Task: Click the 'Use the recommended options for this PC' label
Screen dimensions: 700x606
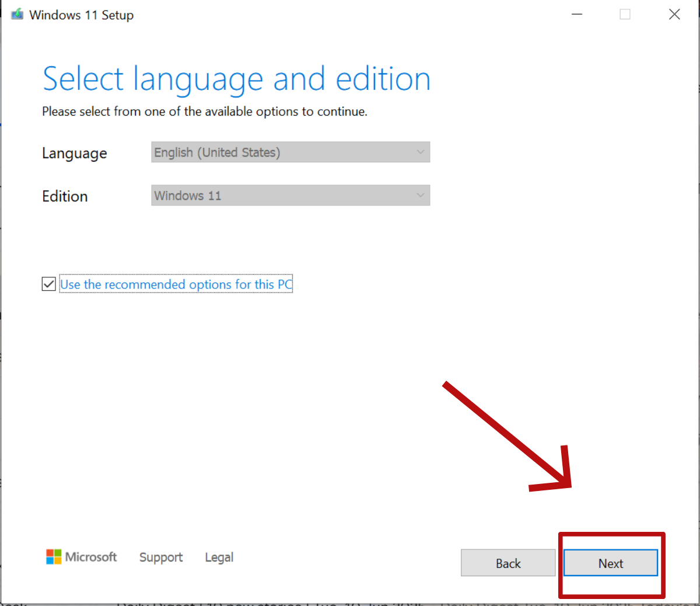Action: (176, 284)
